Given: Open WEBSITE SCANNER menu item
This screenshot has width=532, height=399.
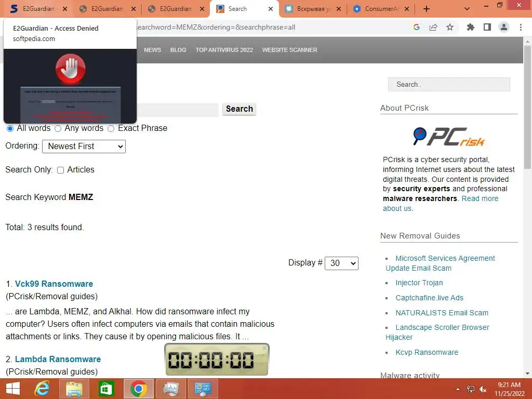Looking at the screenshot, I should click(x=290, y=50).
